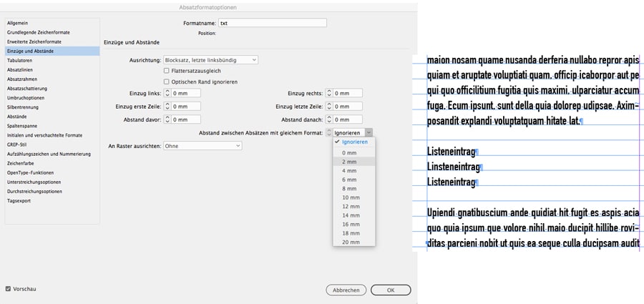The width and height of the screenshot is (644, 304).
Task: Click stepper arrows for Einzug links
Action: coord(167,93)
